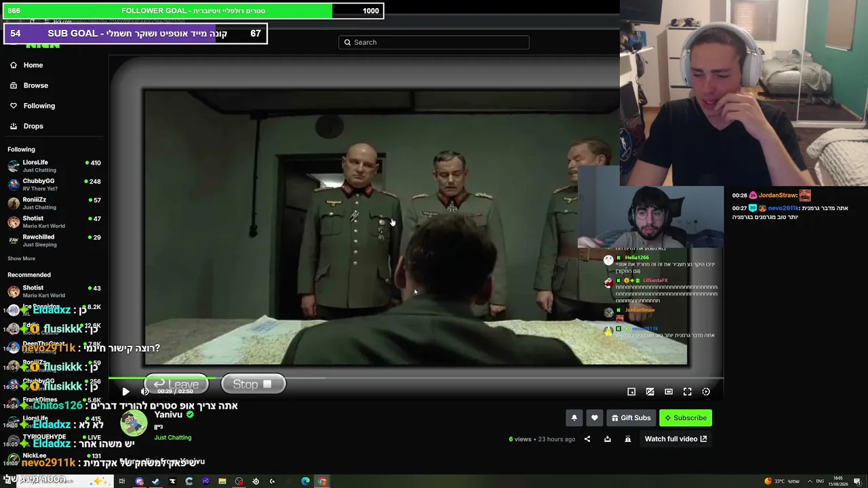The image size is (868, 488).
Task: Subscribe to Yanivu's channel
Action: point(686,418)
